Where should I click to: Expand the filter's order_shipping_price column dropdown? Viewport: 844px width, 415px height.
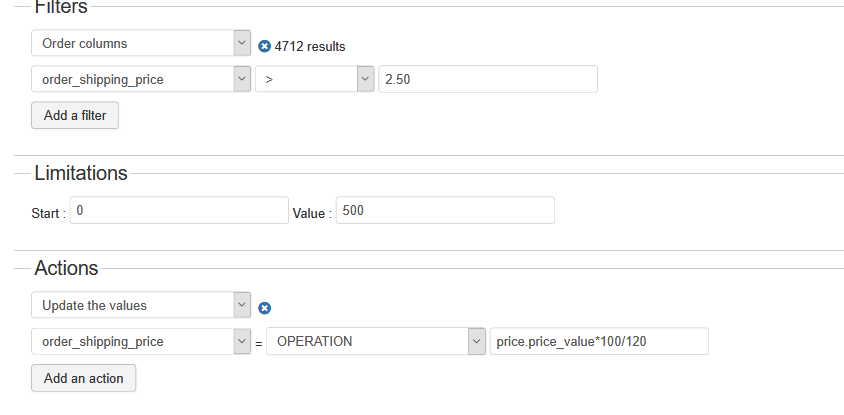(x=140, y=79)
